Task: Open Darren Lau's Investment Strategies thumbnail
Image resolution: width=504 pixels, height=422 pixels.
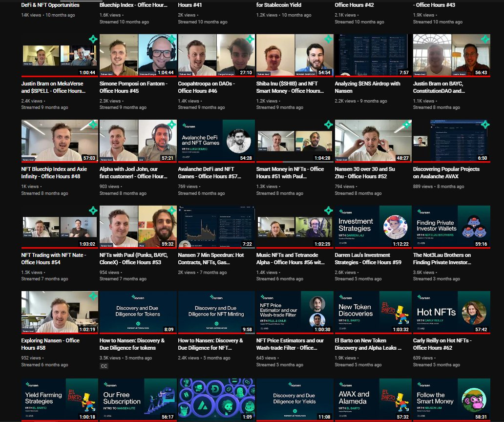Action: pyautogui.click(x=373, y=227)
